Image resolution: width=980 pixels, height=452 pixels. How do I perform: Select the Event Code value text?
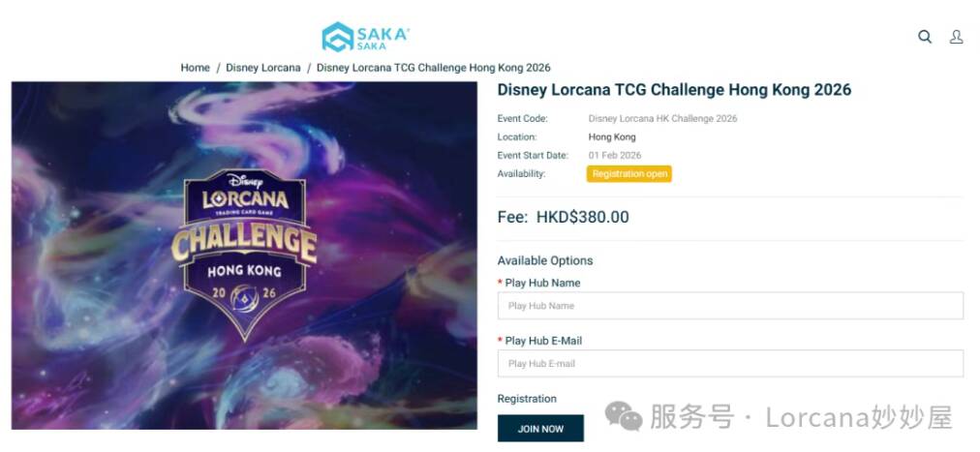click(x=662, y=119)
